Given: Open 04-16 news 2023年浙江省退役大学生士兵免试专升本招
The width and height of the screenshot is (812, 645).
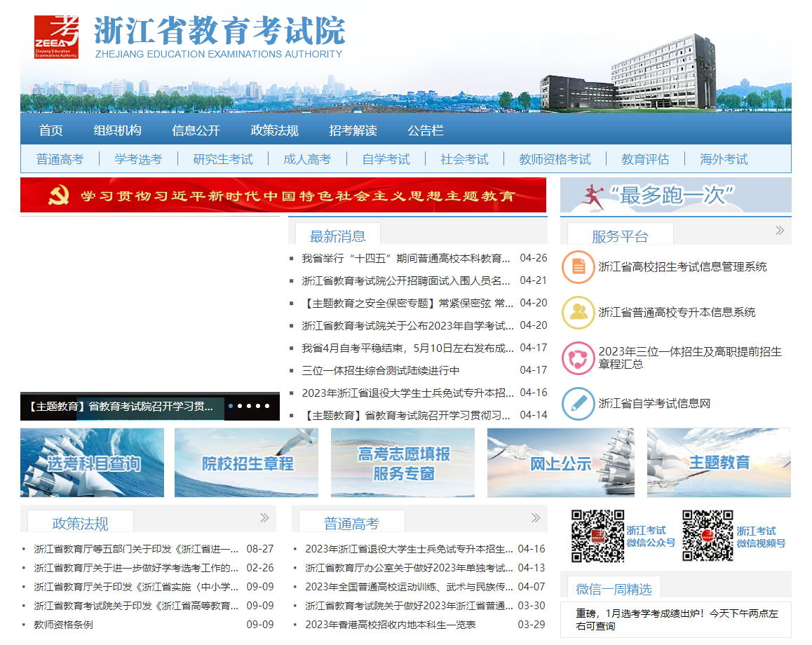Looking at the screenshot, I should 407,393.
